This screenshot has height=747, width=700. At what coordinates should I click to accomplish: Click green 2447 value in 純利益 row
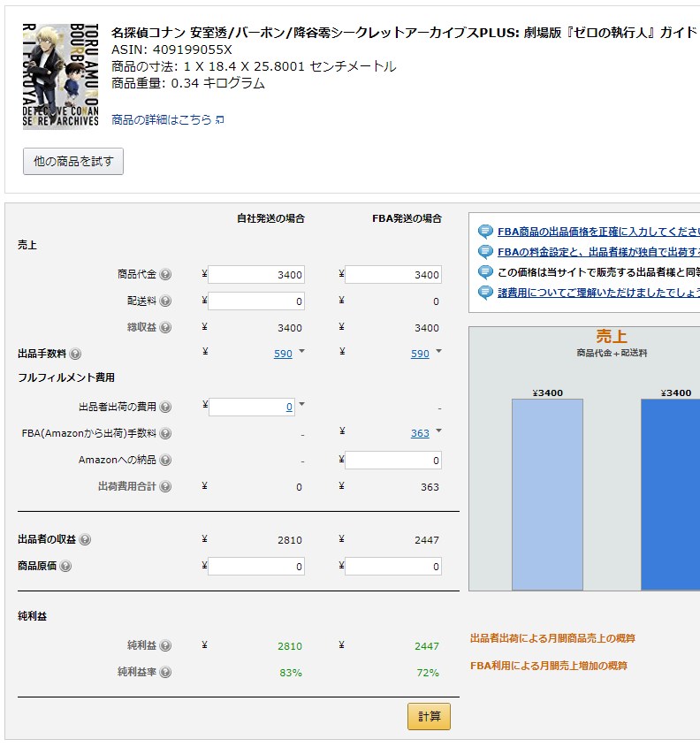tap(427, 646)
